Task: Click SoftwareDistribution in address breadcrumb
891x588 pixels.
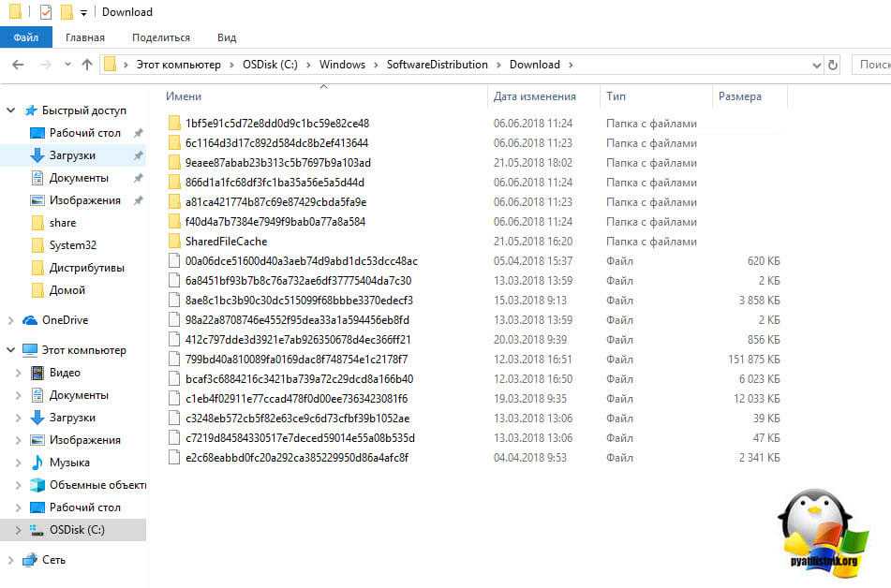Action: tap(437, 65)
